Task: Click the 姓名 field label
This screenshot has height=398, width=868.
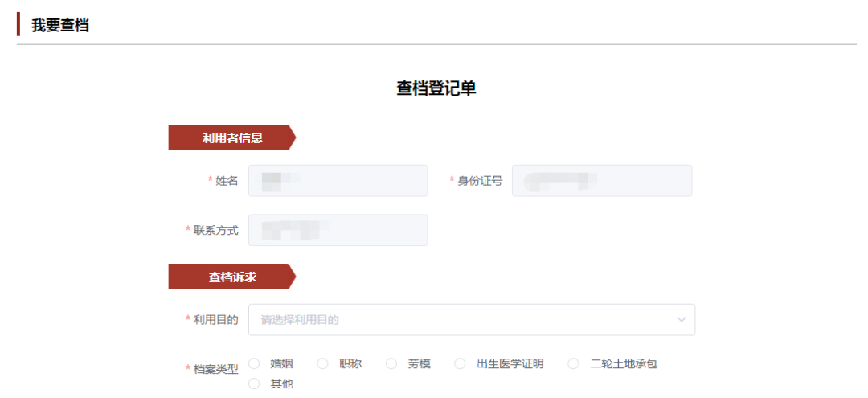Action: pos(227,181)
